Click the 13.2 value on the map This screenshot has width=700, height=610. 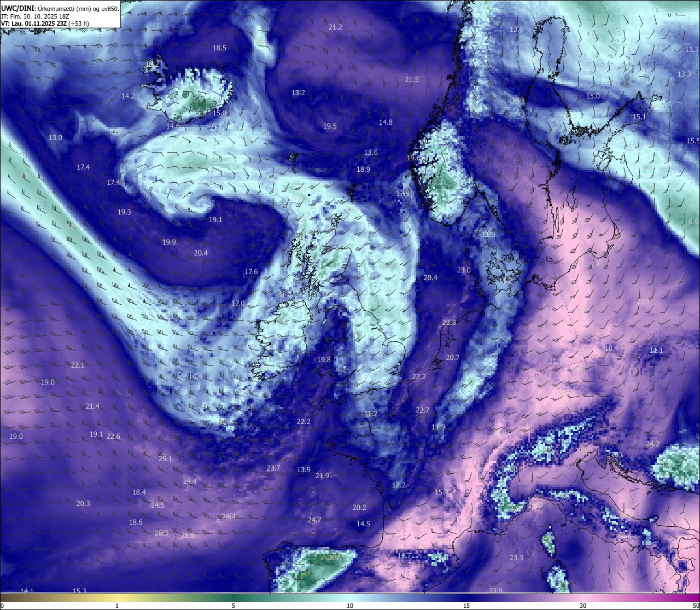(x=298, y=93)
